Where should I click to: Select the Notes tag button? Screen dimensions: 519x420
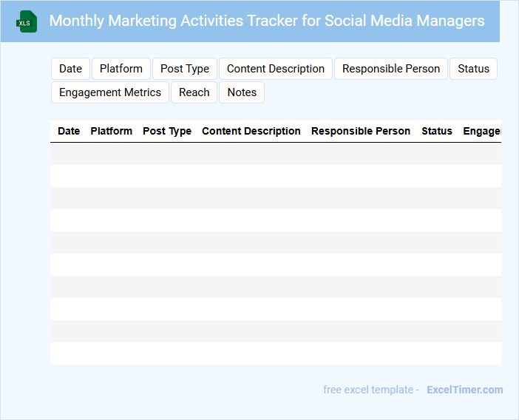click(x=242, y=92)
